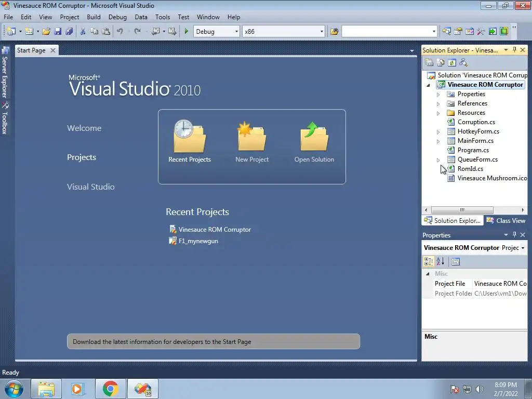This screenshot has height=399, width=532.
Task: Open Solution Explorer from the toolbar icon
Action: 446,31
